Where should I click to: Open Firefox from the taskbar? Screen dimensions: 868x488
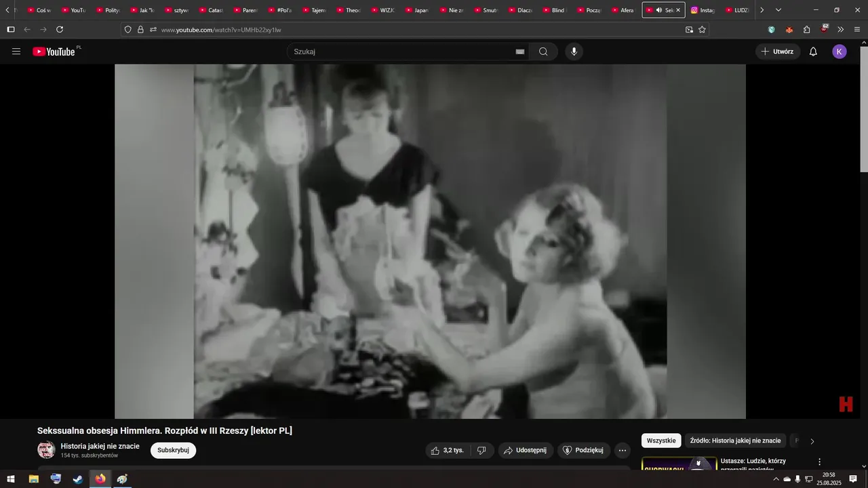click(100, 479)
